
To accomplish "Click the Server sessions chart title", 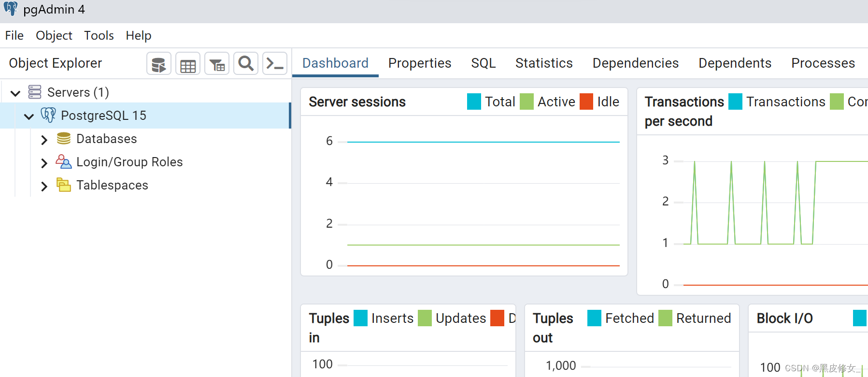I will (357, 102).
